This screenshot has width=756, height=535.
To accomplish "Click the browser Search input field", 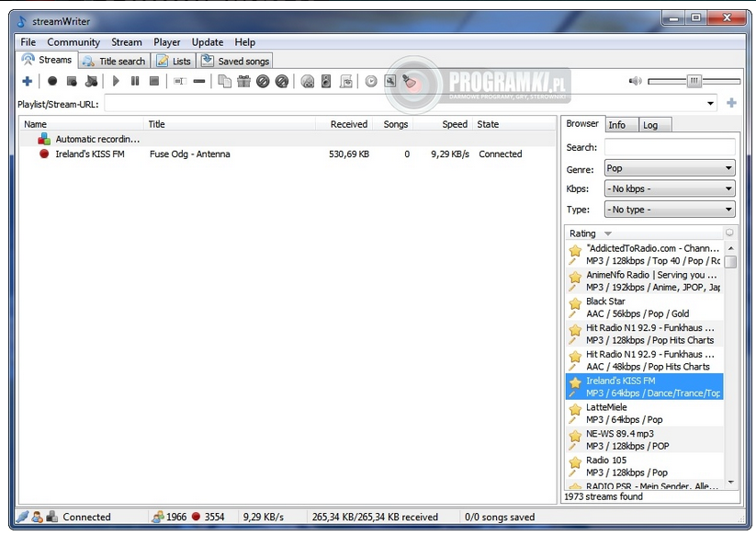I will (670, 147).
